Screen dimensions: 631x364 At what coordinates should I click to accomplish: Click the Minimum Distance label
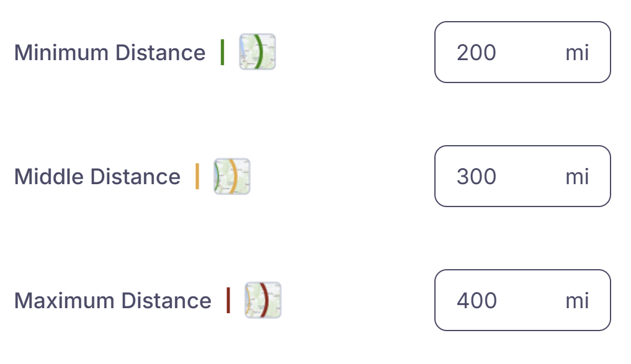(110, 53)
